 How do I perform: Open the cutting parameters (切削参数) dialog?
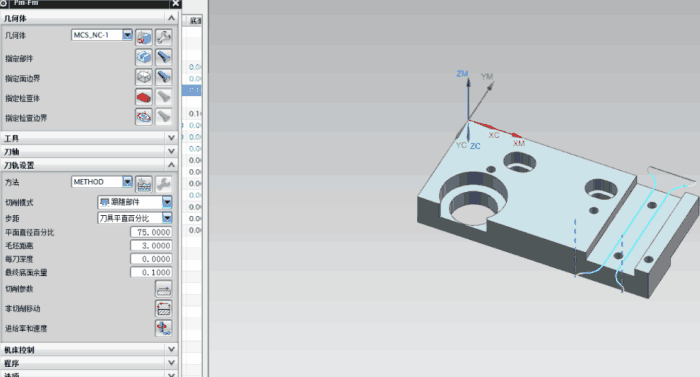click(163, 289)
